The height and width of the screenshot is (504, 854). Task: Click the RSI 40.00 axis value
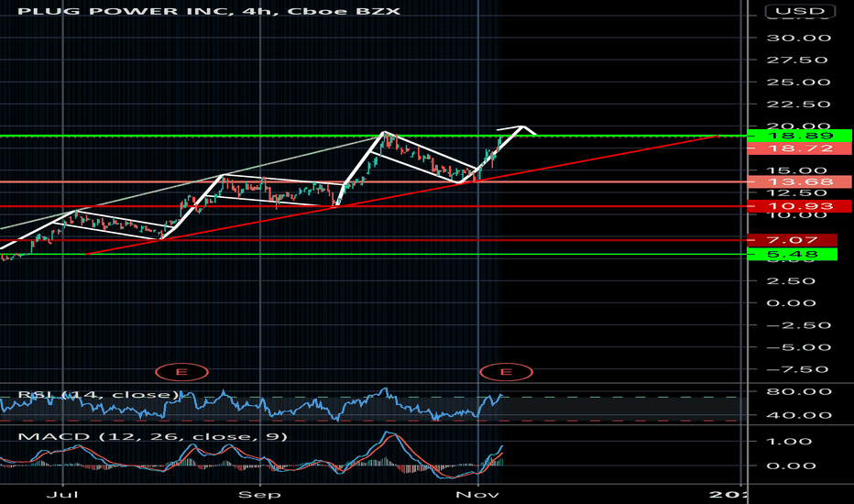pos(799,414)
